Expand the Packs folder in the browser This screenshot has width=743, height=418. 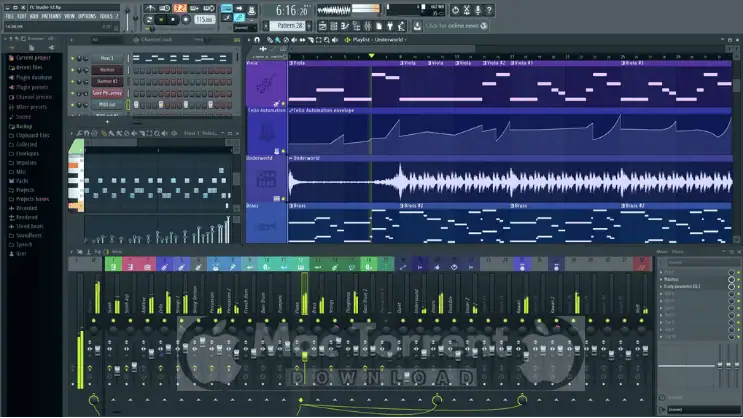click(x=22, y=181)
